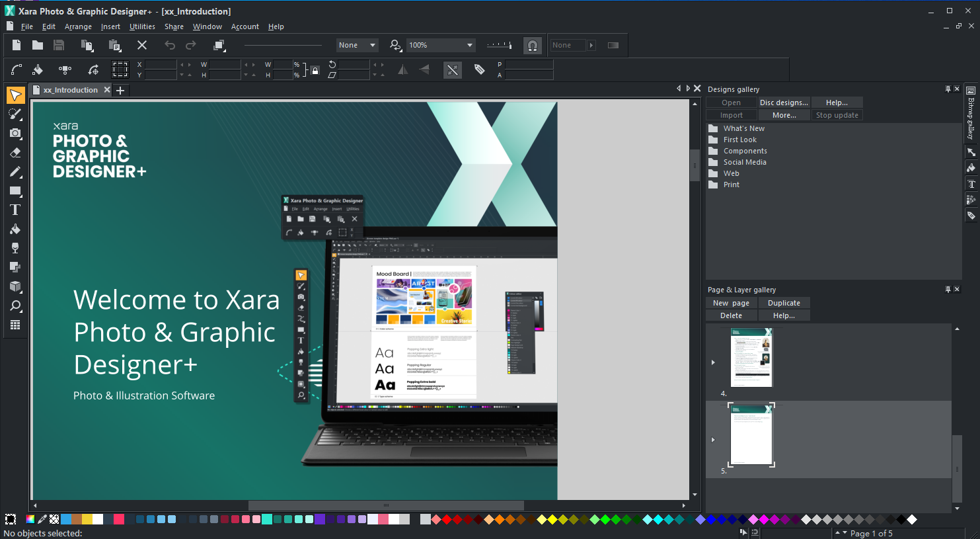The image size is (980, 539).
Task: Select the Transparency tool wine glass
Action: pos(15,248)
